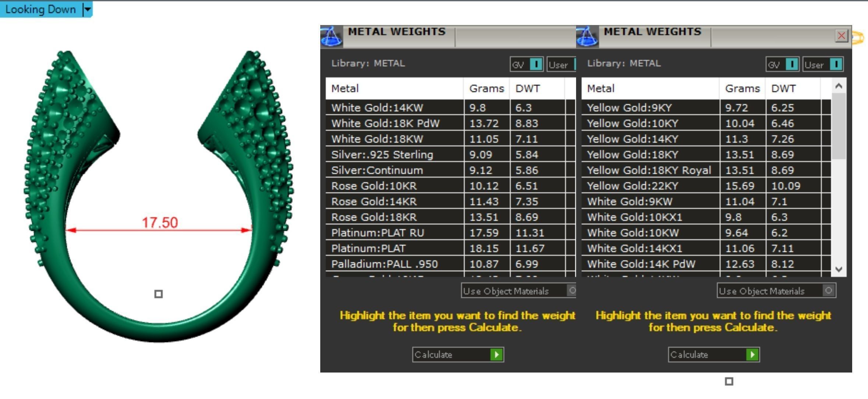Click the small square handle below right panel
This screenshot has width=868, height=399.
click(x=729, y=381)
